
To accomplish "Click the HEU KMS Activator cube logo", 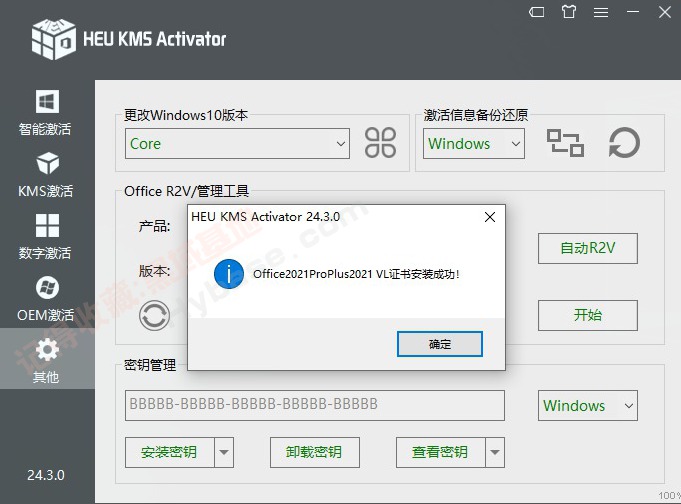I will 54,39.
